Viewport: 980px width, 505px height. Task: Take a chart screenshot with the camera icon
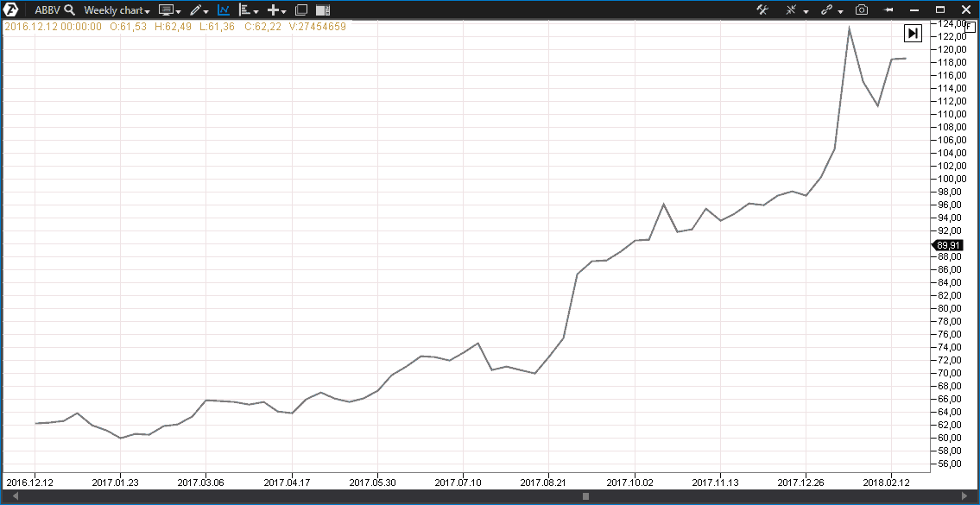tap(861, 9)
